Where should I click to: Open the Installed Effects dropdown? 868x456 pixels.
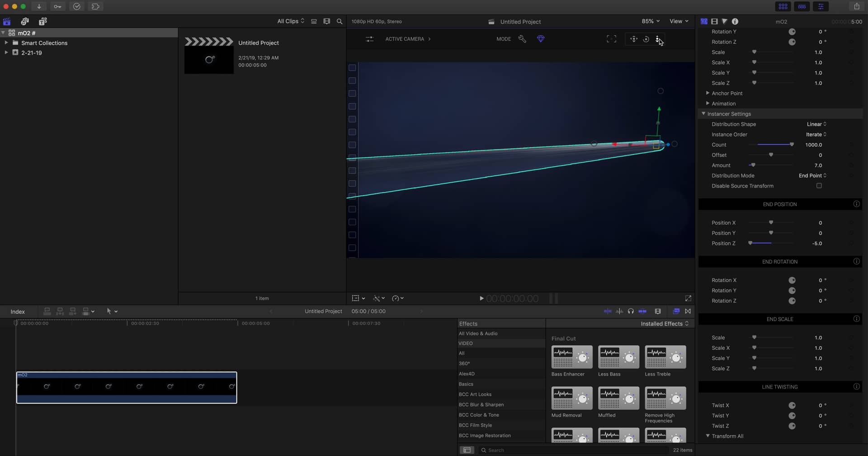tap(665, 324)
